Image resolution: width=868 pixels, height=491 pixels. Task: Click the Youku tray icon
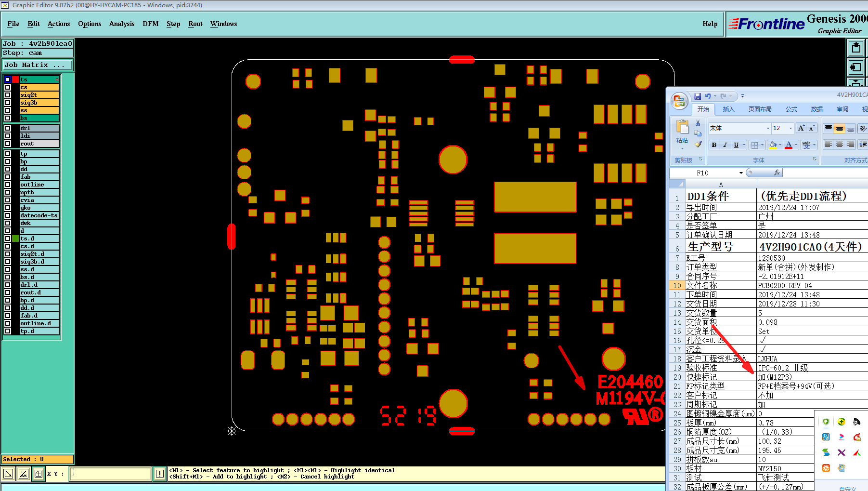pyautogui.click(x=842, y=437)
